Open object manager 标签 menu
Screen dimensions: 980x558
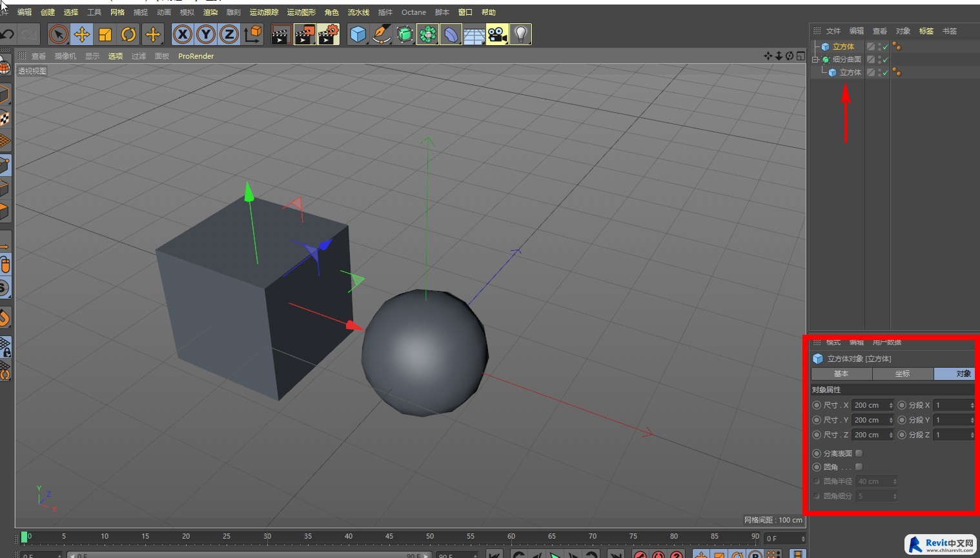[926, 31]
